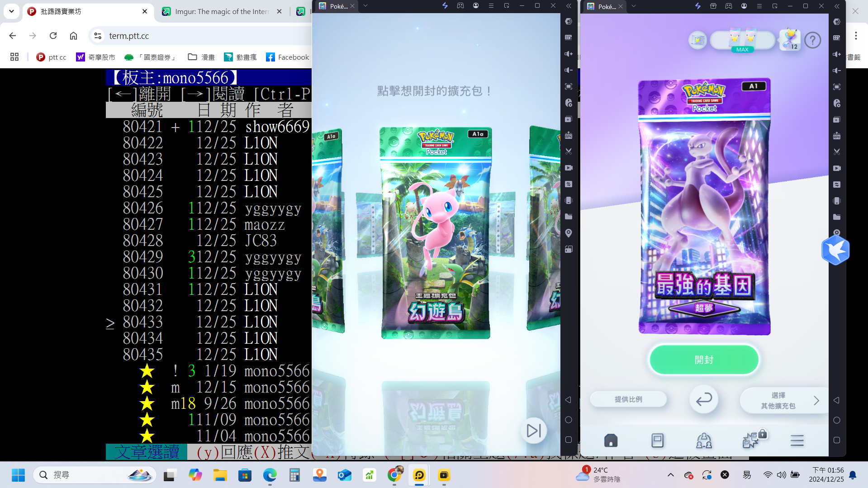This screenshot has width=868, height=488.
Task: Click Windows Start button
Action: click(18, 475)
